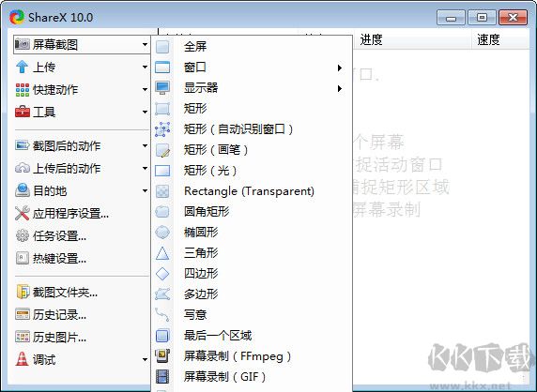Minimize the ShareX window
The height and width of the screenshot is (392, 537).
click(x=451, y=17)
